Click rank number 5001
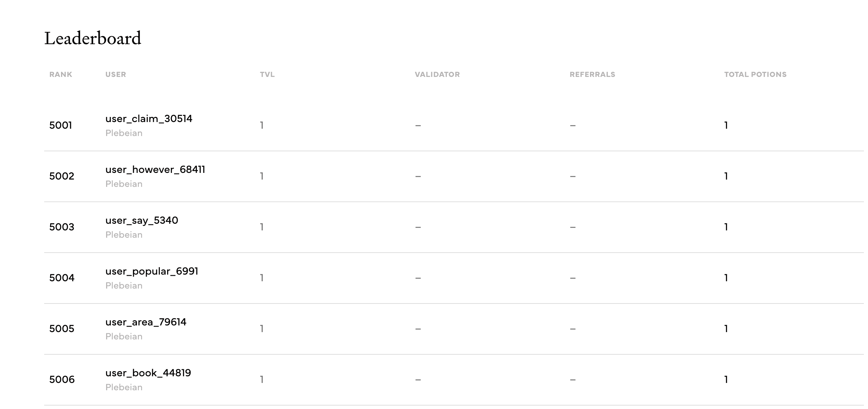The image size is (868, 409). (61, 125)
